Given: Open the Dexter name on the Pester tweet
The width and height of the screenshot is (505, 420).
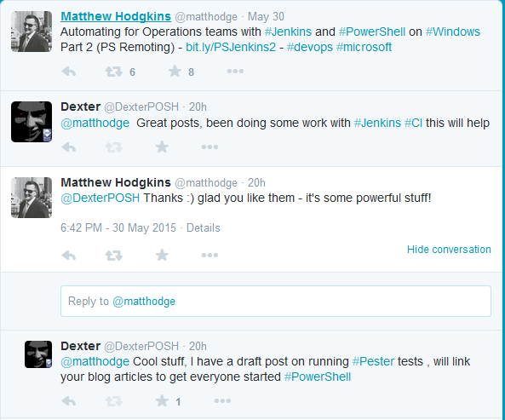Looking at the screenshot, I should [81, 346].
